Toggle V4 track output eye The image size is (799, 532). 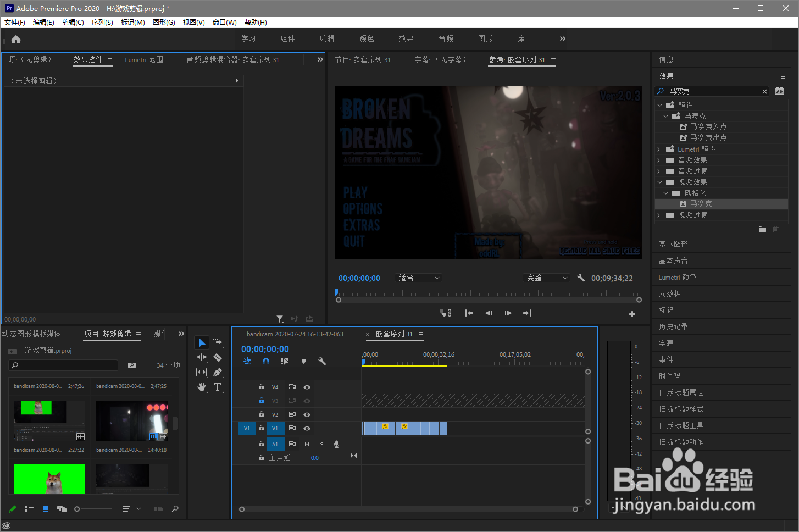pos(307,387)
